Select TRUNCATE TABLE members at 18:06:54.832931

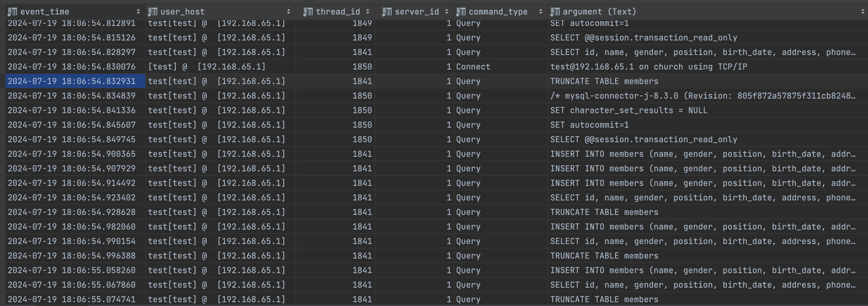pyautogui.click(x=708, y=81)
